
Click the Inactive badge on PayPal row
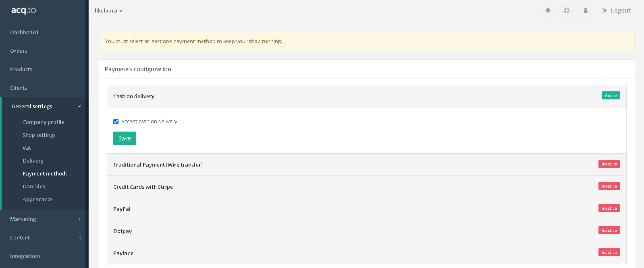point(609,208)
